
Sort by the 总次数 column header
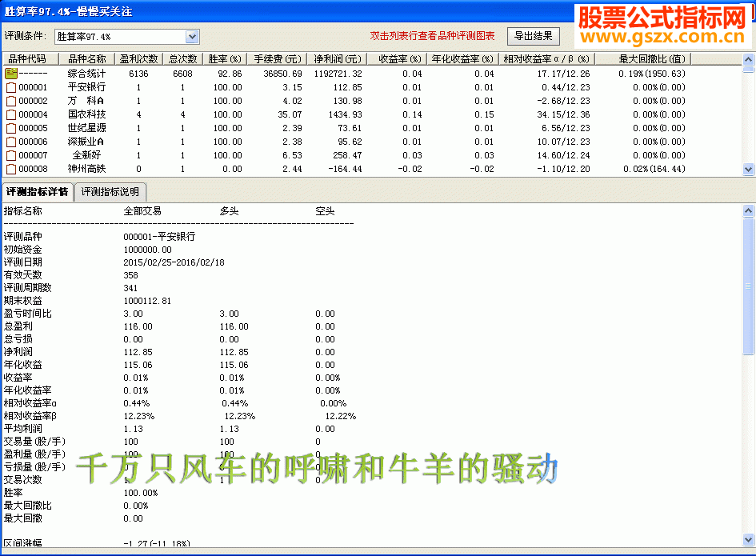point(182,59)
